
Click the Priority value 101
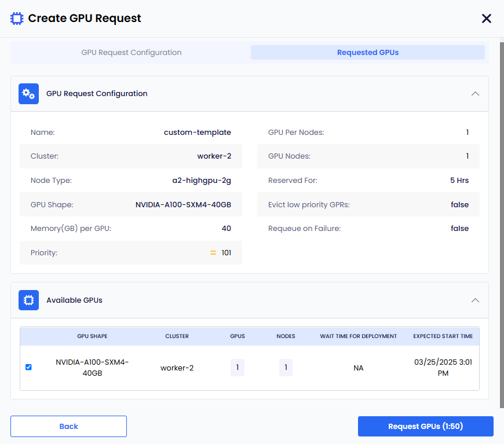coord(227,253)
